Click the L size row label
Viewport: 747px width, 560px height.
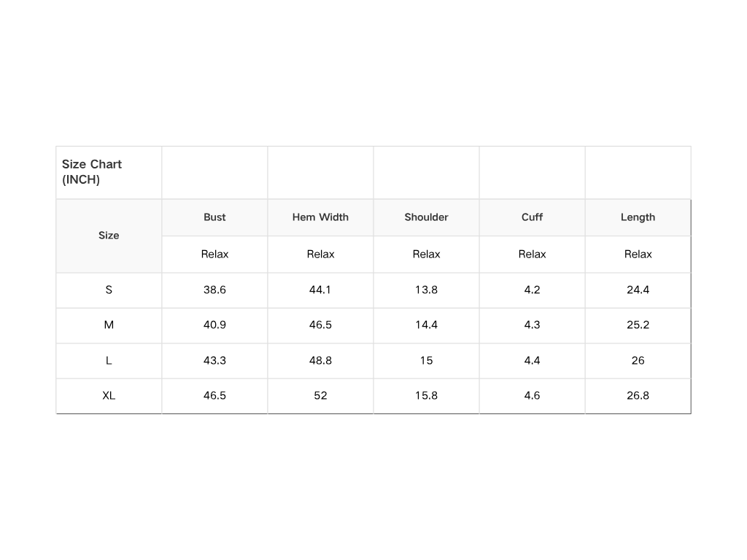(109, 360)
